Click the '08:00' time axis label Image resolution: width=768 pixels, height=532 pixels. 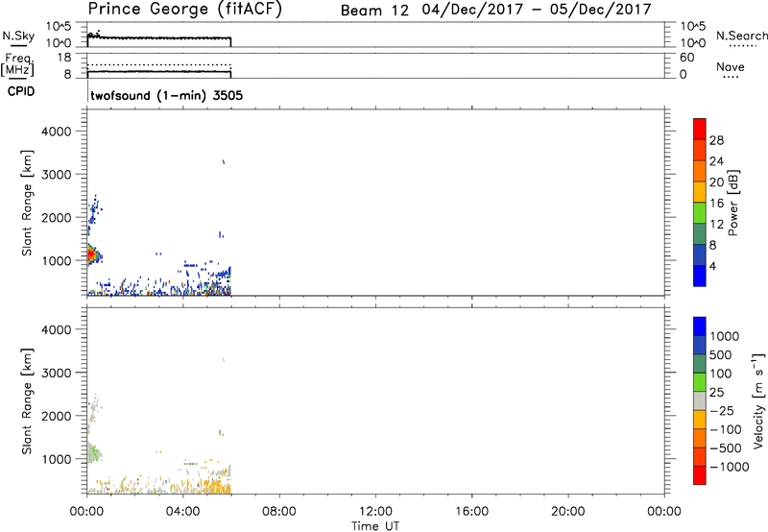pos(279,512)
